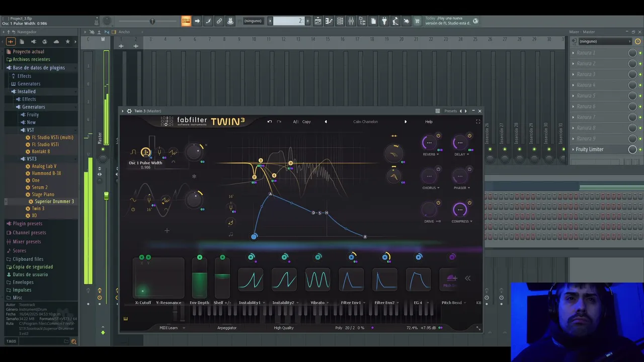
Task: Select oscillator 1 square waveform icon
Action: tap(133, 152)
